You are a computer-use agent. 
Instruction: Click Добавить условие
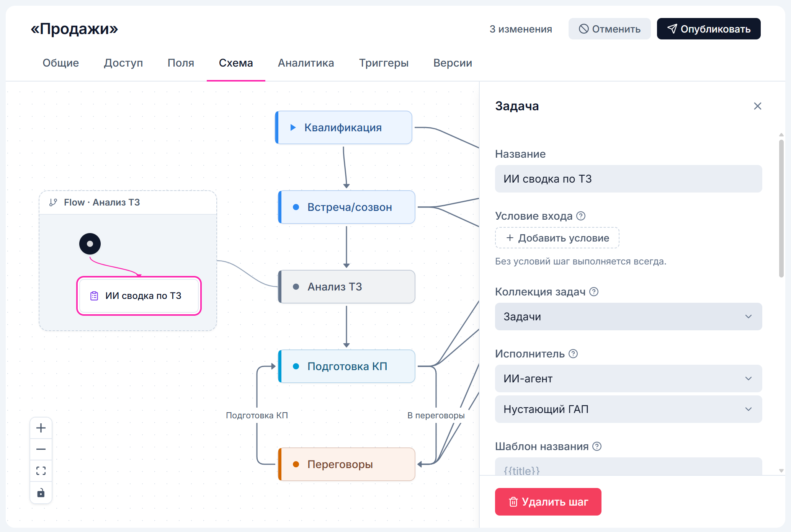point(557,238)
